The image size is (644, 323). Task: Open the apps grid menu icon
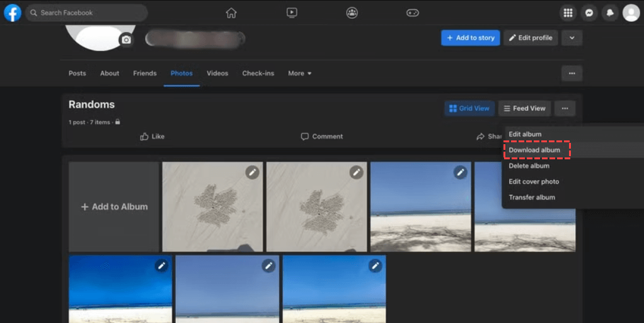pyautogui.click(x=568, y=13)
